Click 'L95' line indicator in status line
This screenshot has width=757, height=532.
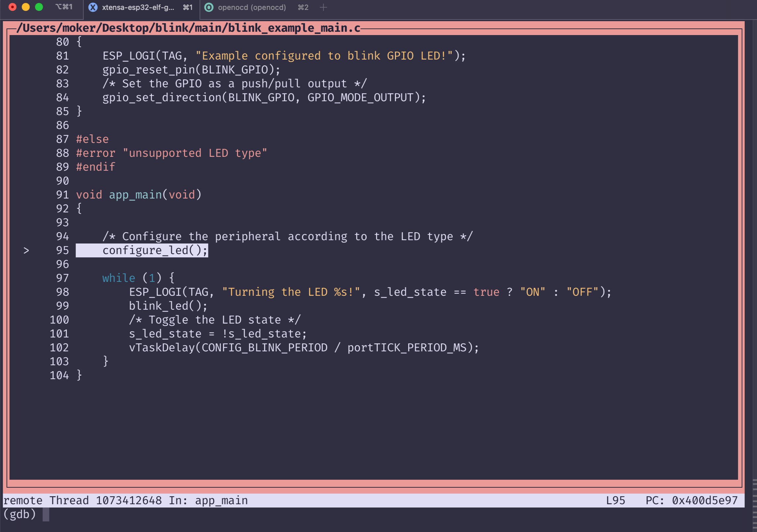(x=616, y=501)
